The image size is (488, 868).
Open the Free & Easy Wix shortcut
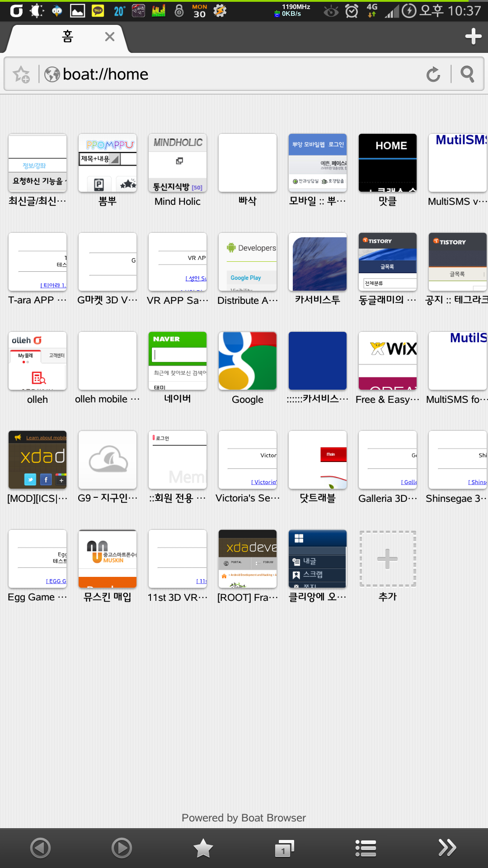388,361
